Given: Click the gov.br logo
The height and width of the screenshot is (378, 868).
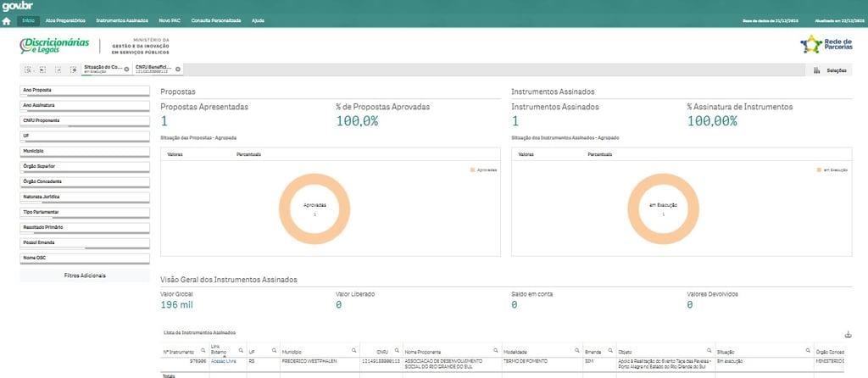Looking at the screenshot, I should pyautogui.click(x=18, y=7).
